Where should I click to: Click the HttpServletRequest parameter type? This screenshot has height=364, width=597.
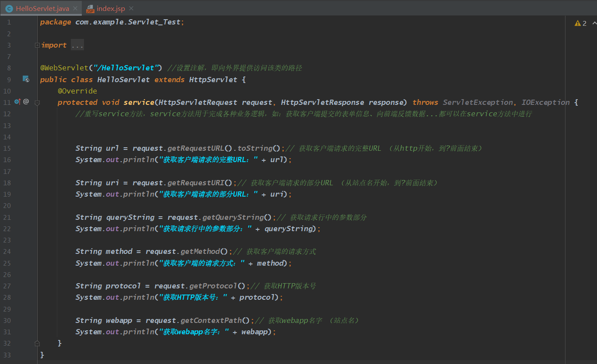pos(198,102)
